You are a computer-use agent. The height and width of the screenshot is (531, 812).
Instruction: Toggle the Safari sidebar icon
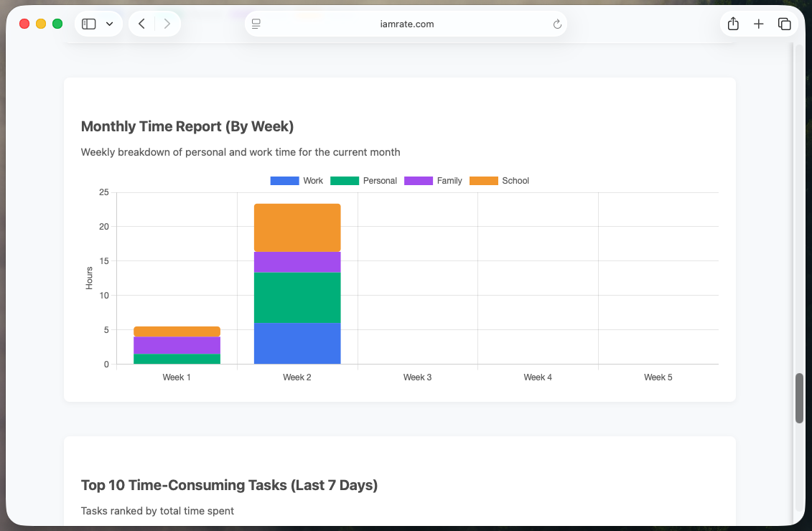coord(88,24)
